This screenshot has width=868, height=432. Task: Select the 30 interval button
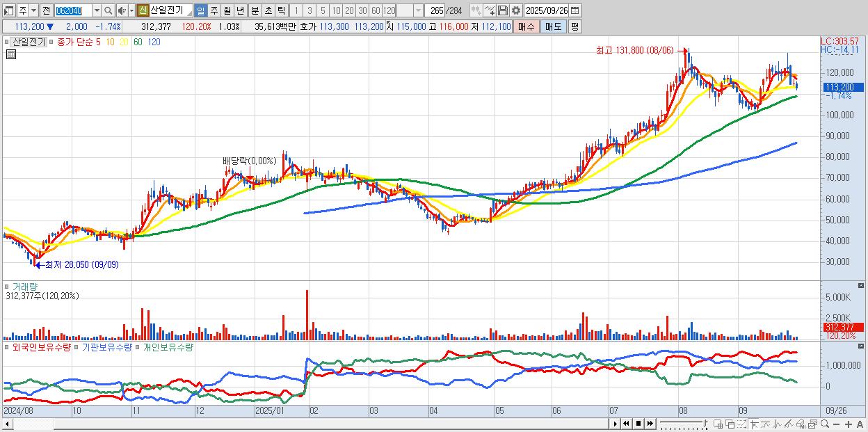point(362,10)
